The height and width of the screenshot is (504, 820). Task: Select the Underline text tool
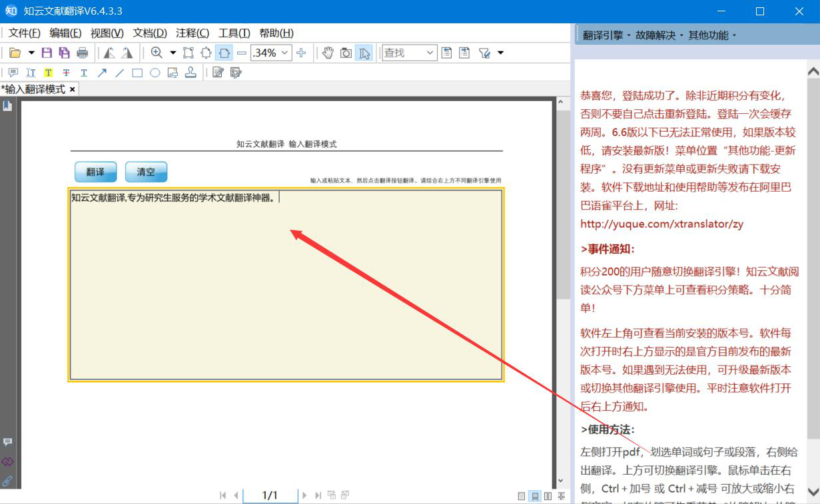(84, 73)
